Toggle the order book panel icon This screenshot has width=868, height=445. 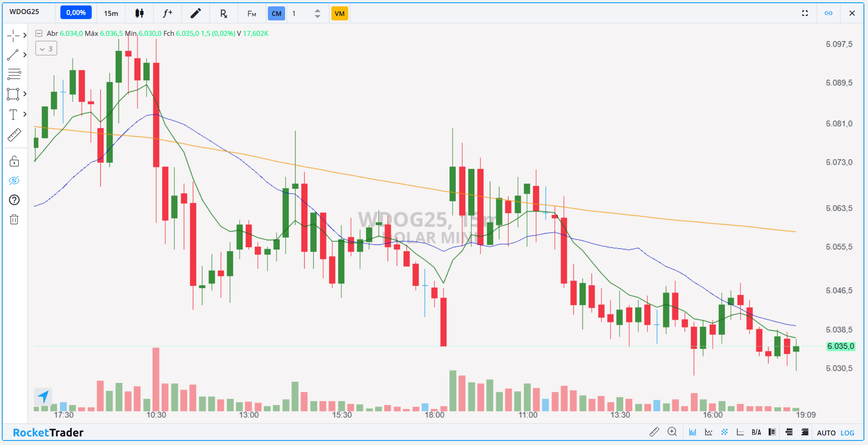pyautogui.click(x=772, y=432)
